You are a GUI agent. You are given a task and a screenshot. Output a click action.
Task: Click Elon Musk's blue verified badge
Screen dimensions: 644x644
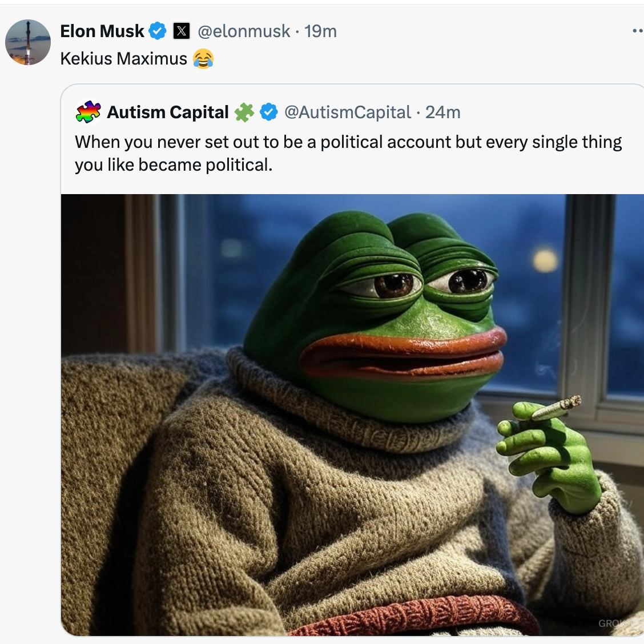click(157, 31)
